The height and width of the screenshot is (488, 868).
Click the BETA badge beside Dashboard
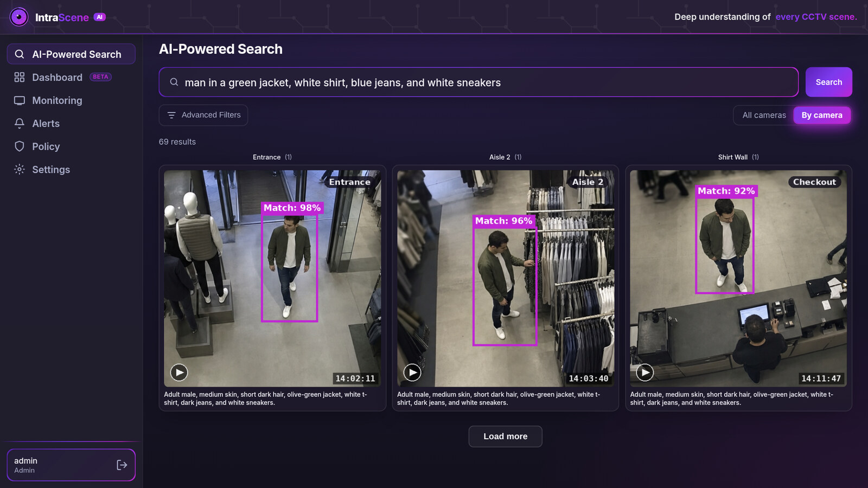[x=100, y=77]
